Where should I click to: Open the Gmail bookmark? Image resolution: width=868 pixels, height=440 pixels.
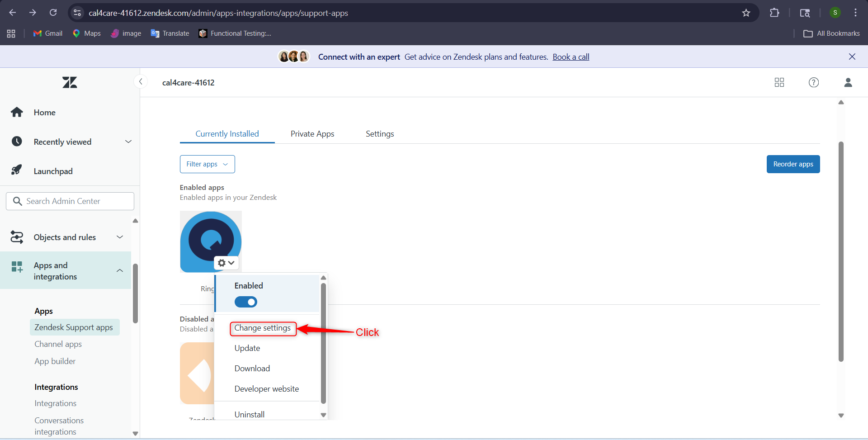point(48,33)
